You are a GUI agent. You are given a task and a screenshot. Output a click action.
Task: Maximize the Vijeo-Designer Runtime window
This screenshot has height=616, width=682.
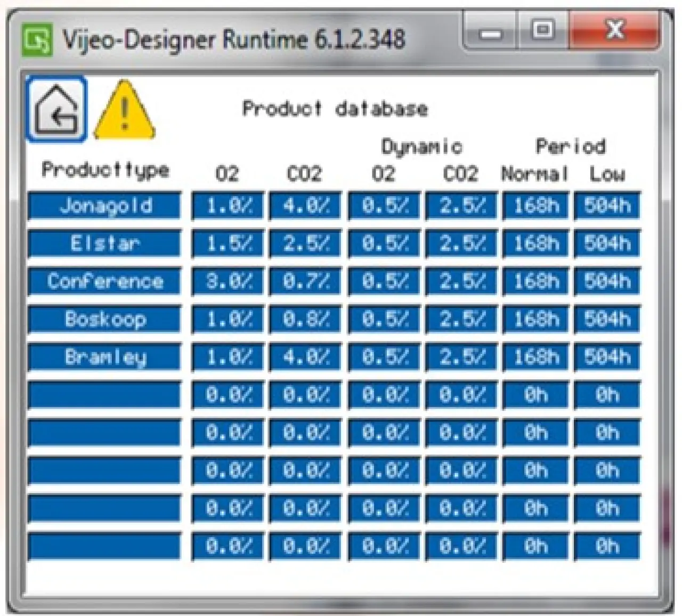click(543, 30)
